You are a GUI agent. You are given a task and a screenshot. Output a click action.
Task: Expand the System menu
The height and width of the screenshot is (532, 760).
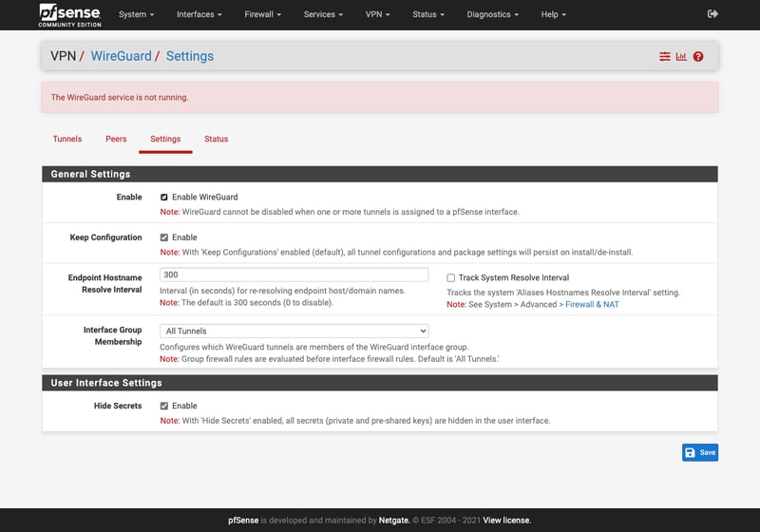click(136, 14)
